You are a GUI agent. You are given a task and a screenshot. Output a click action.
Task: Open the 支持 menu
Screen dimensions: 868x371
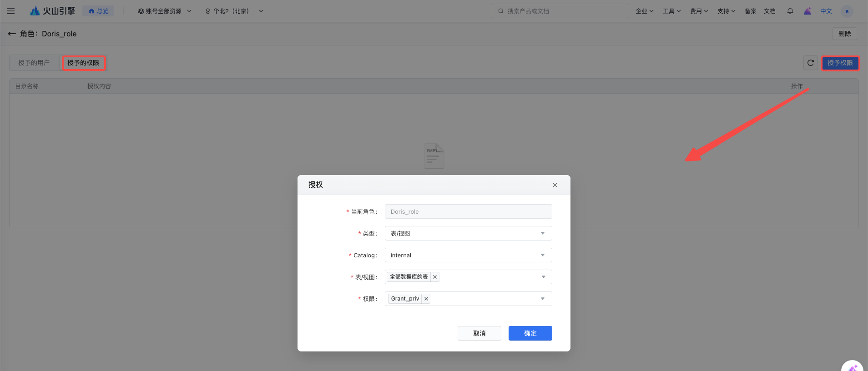(x=726, y=11)
